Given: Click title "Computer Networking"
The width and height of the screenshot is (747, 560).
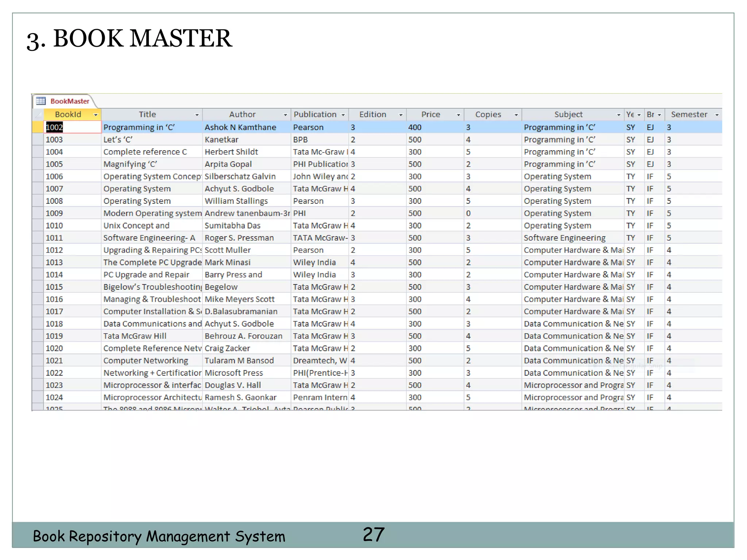Looking at the screenshot, I should coord(146,361).
